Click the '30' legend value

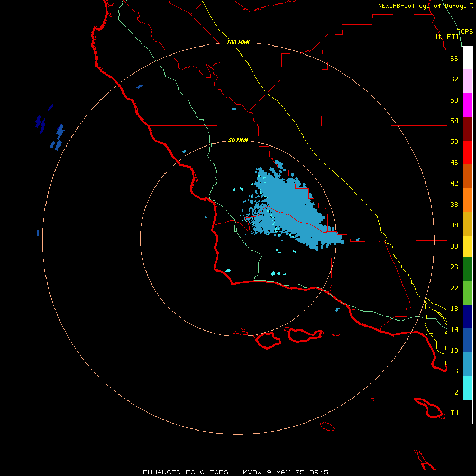click(x=454, y=246)
